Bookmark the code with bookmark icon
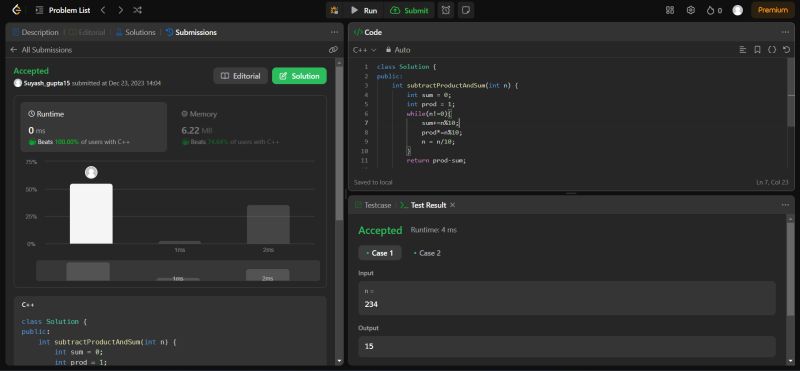Viewport: 800px width, 371px height. [757, 50]
